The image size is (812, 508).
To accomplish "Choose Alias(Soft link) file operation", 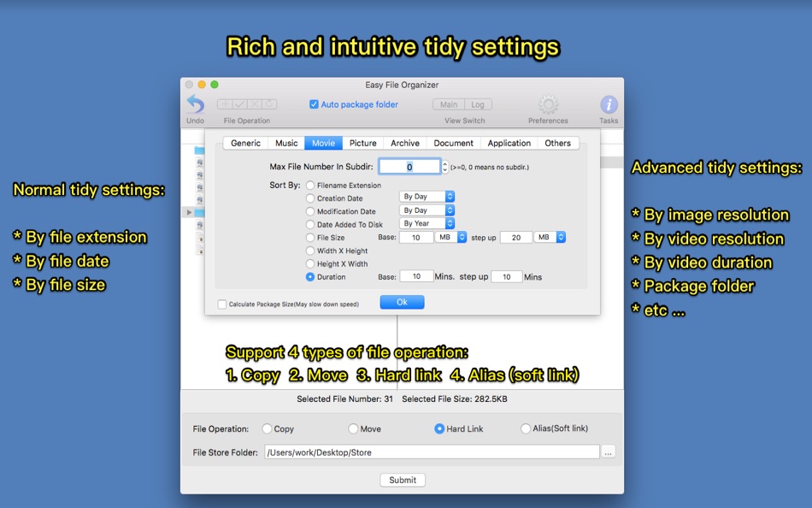I will click(526, 428).
